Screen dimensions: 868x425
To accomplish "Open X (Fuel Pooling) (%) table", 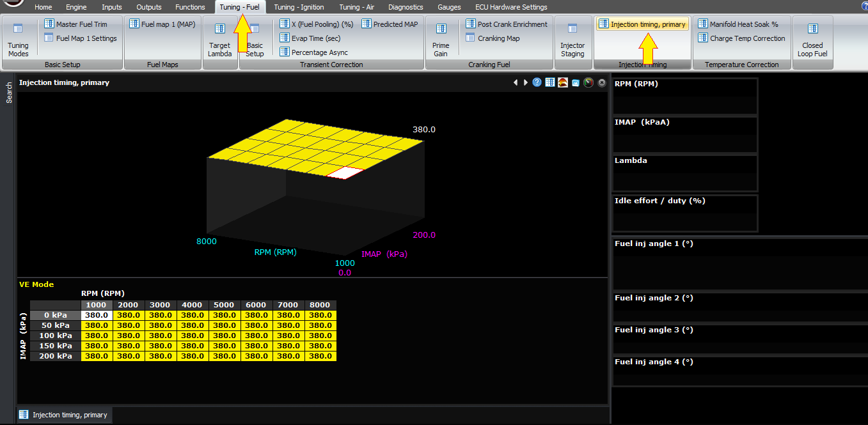I will pos(317,24).
